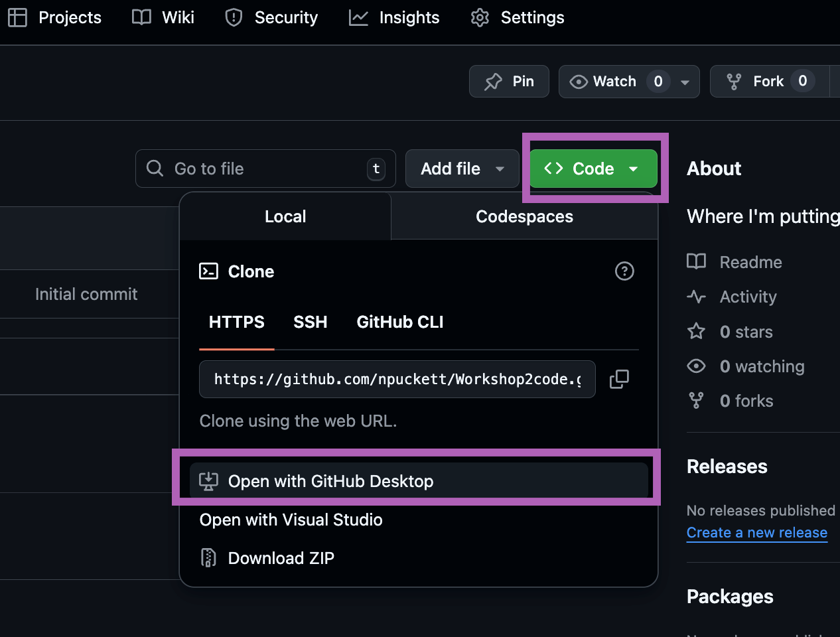Open the 0 stars link
The height and width of the screenshot is (637, 840).
746,332
